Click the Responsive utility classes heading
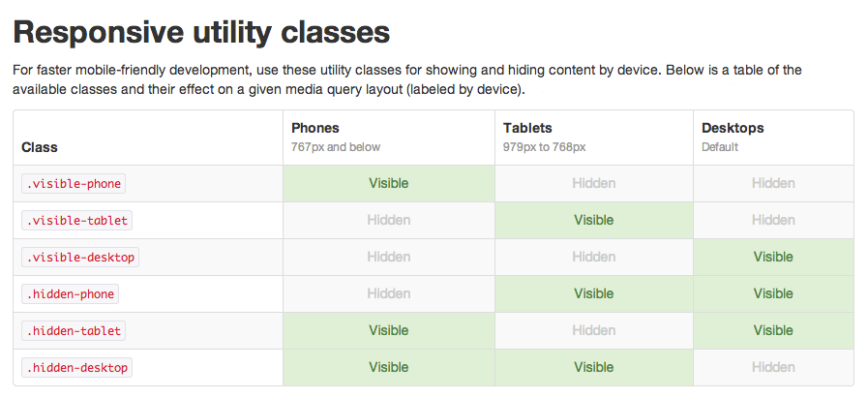 [x=201, y=33]
